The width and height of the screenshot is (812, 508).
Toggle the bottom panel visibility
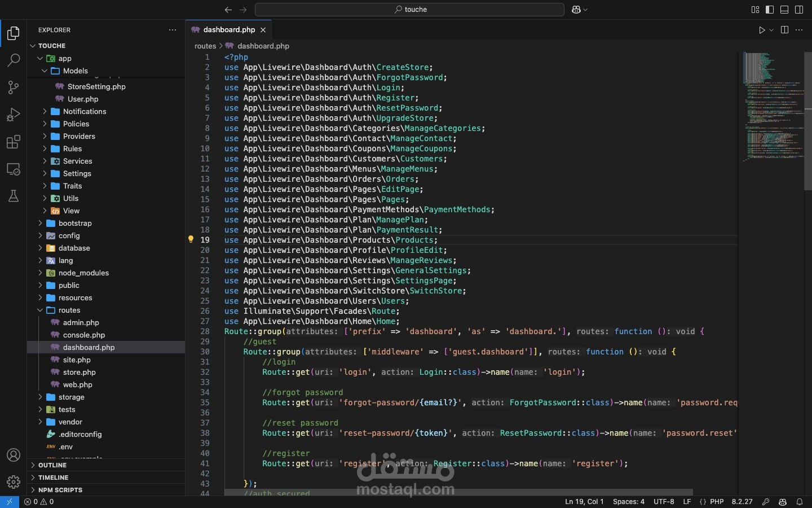click(x=784, y=10)
